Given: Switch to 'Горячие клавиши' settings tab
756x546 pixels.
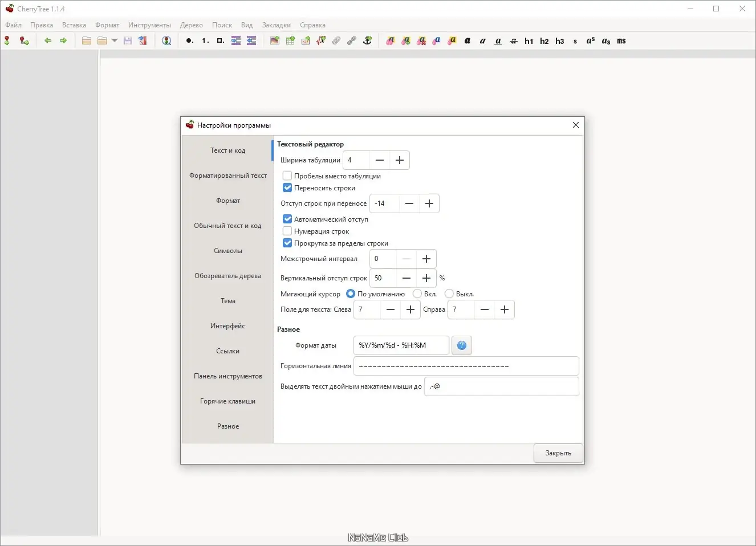Looking at the screenshot, I should [227, 401].
